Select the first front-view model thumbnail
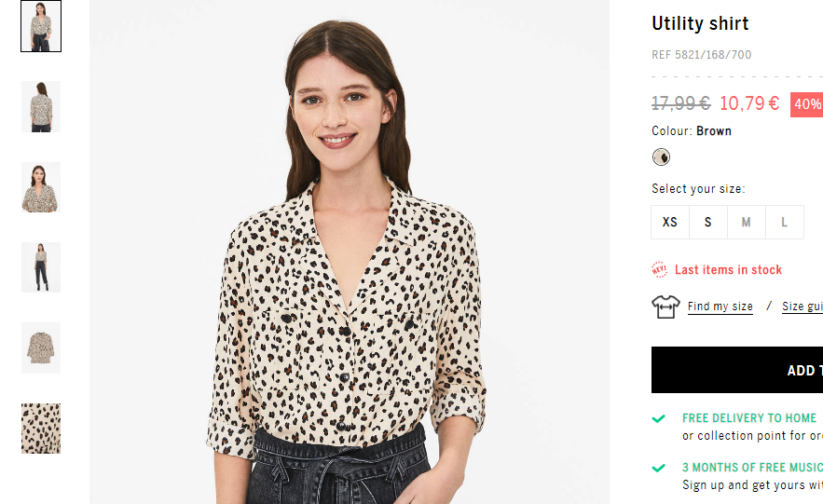The width and height of the screenshot is (823, 504). click(x=41, y=26)
